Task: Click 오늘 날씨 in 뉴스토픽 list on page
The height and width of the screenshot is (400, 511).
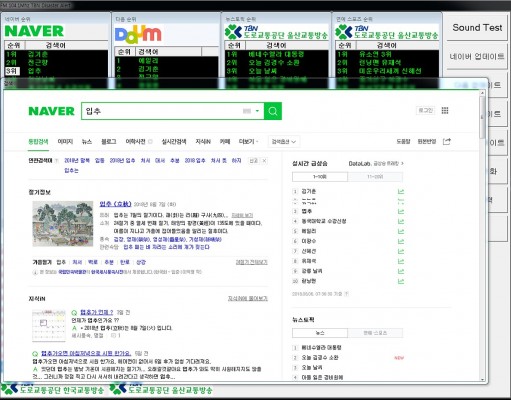Action: point(312,368)
